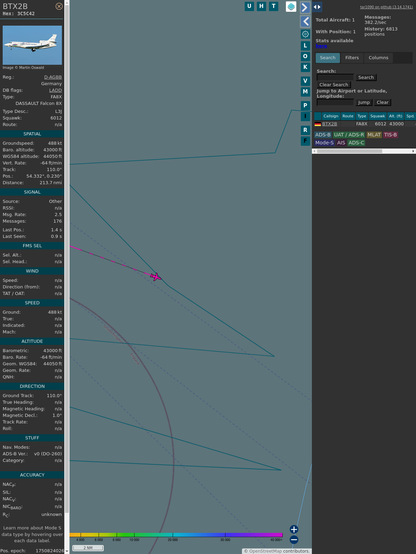Click the U map toggle button
This screenshot has width=416, height=554.
point(249,6)
